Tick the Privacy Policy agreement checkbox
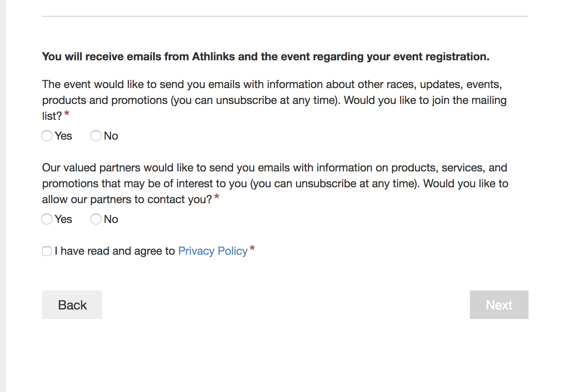This screenshot has height=392, width=573. [47, 251]
